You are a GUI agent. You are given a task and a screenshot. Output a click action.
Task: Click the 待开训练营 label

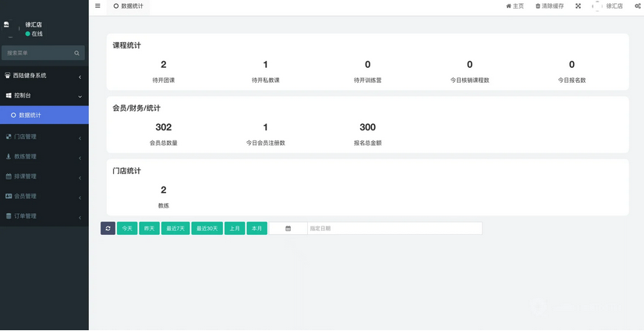click(367, 80)
